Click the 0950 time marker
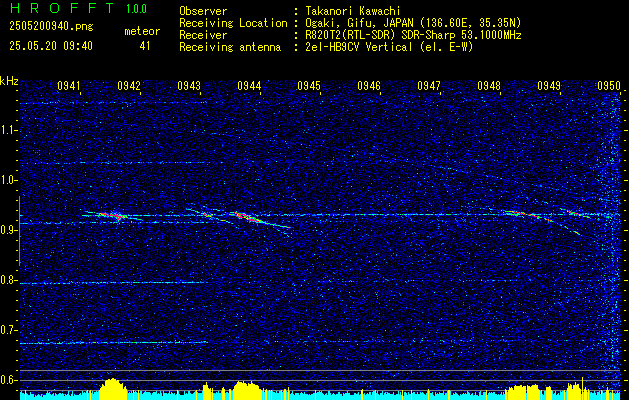The image size is (629, 400). pos(609,85)
